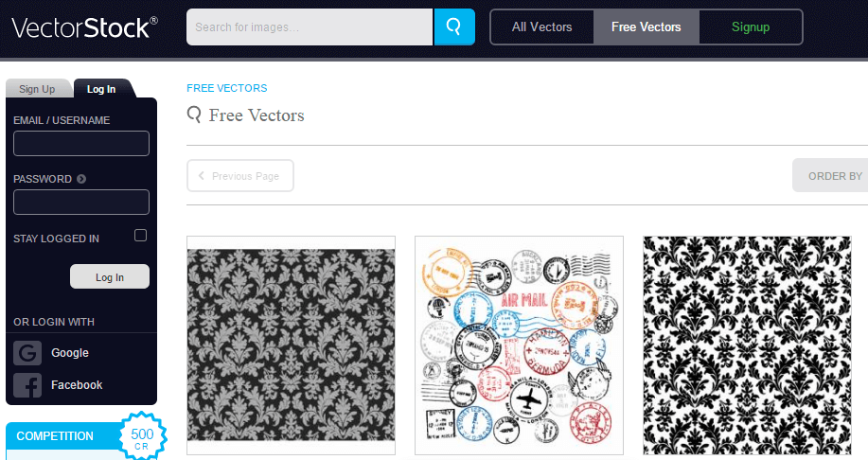This screenshot has width=868, height=460.
Task: Click the green Signup link
Action: (x=751, y=27)
